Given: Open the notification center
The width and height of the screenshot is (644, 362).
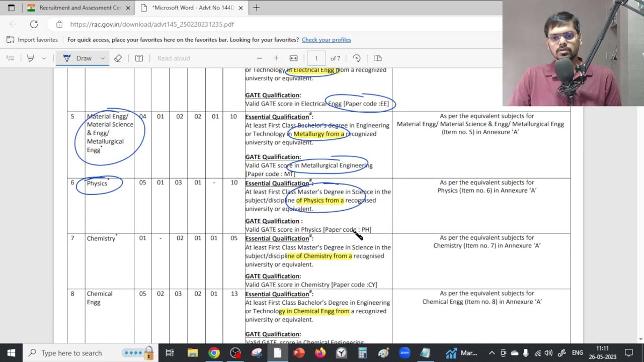Looking at the screenshot, I should click(629, 352).
